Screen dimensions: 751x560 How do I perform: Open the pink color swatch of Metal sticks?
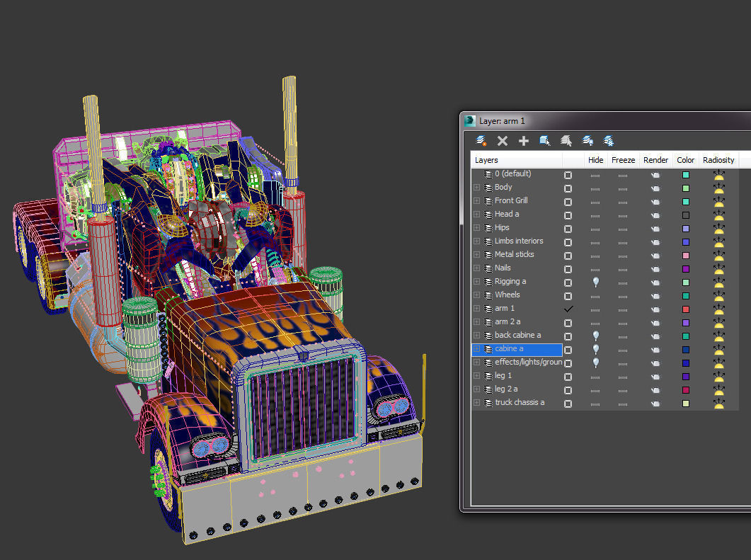point(685,256)
